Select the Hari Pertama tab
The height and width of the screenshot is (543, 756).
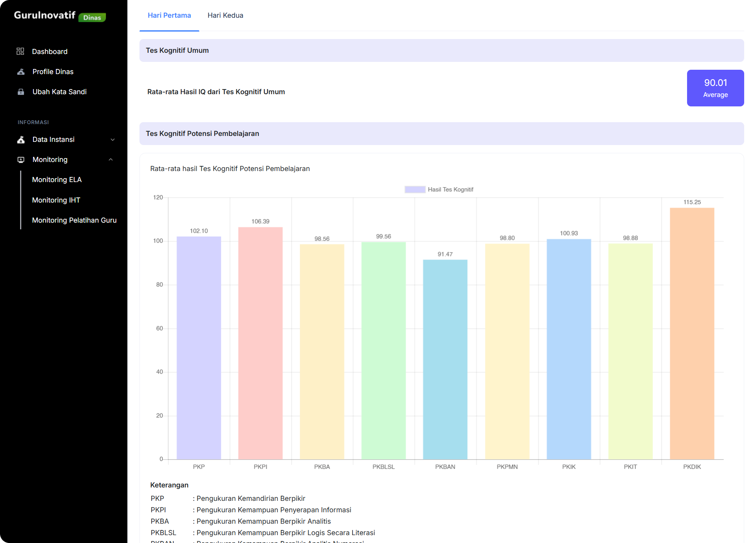coord(169,15)
